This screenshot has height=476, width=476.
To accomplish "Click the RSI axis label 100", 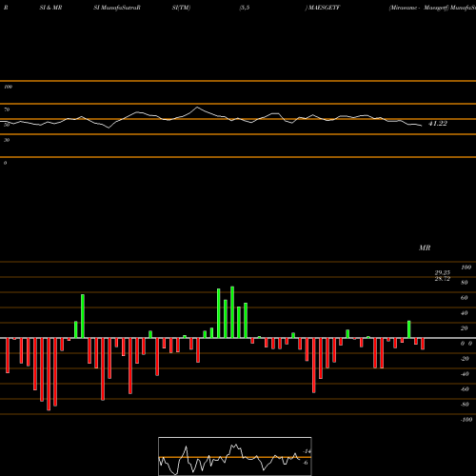I will click(8, 87).
